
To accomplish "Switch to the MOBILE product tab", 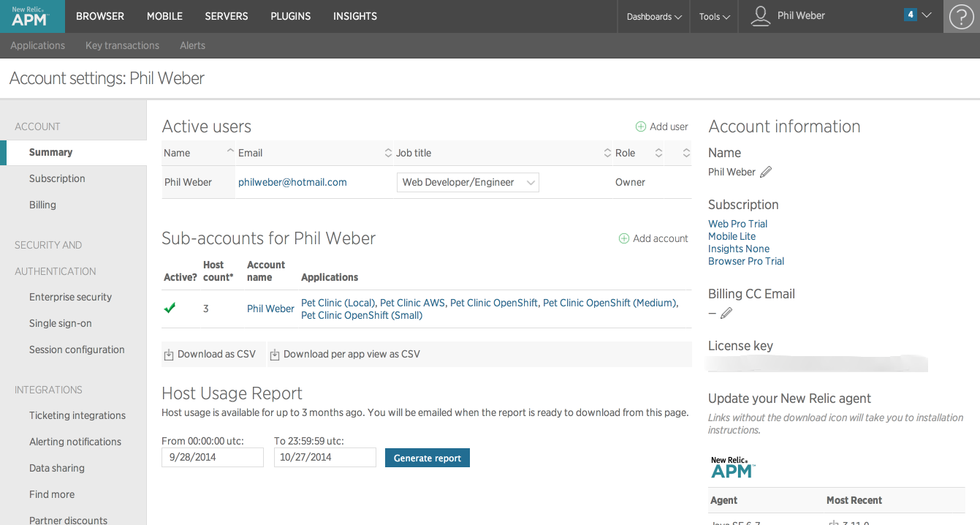I will click(164, 16).
